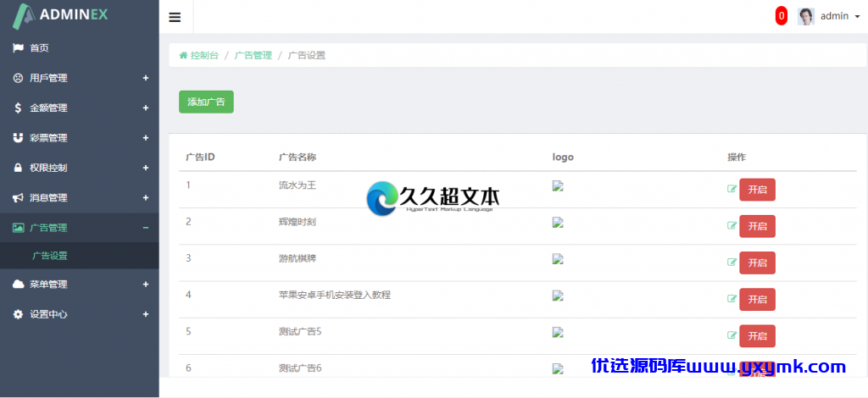
Task: Toggle 开启 for ad 测试广告5
Action: click(757, 335)
